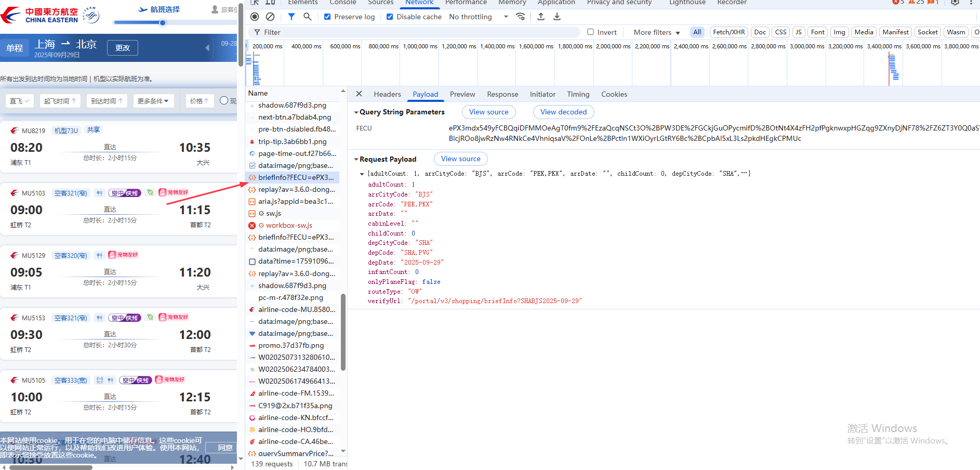Screen dimensions: 980x470
Task: Toggle the device toolbar icon
Action: click(270, 3)
